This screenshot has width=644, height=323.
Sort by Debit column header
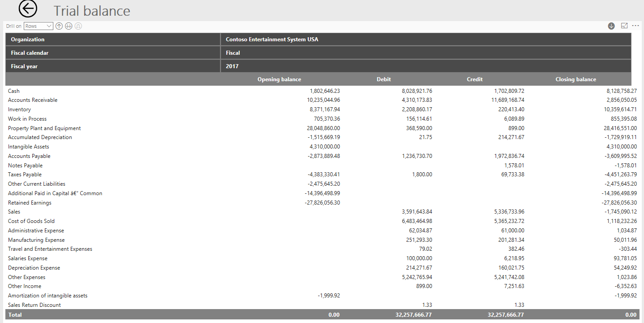[384, 79]
